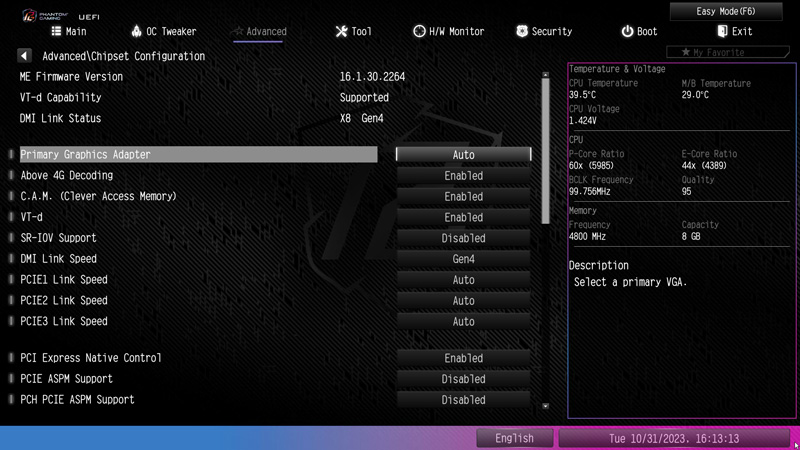Click the Tool wrench icon

coord(341,32)
